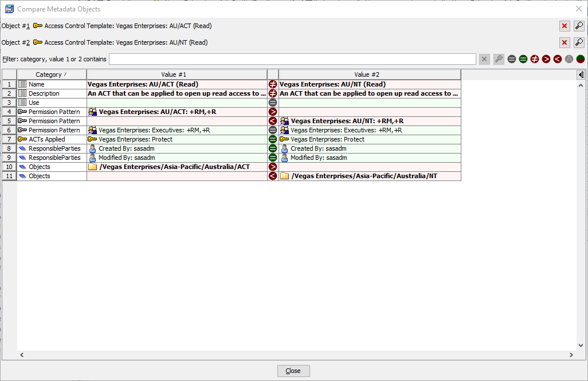Select 'Vegas Enterprises: Executives: +RM,+R' in Value #2

370,130
